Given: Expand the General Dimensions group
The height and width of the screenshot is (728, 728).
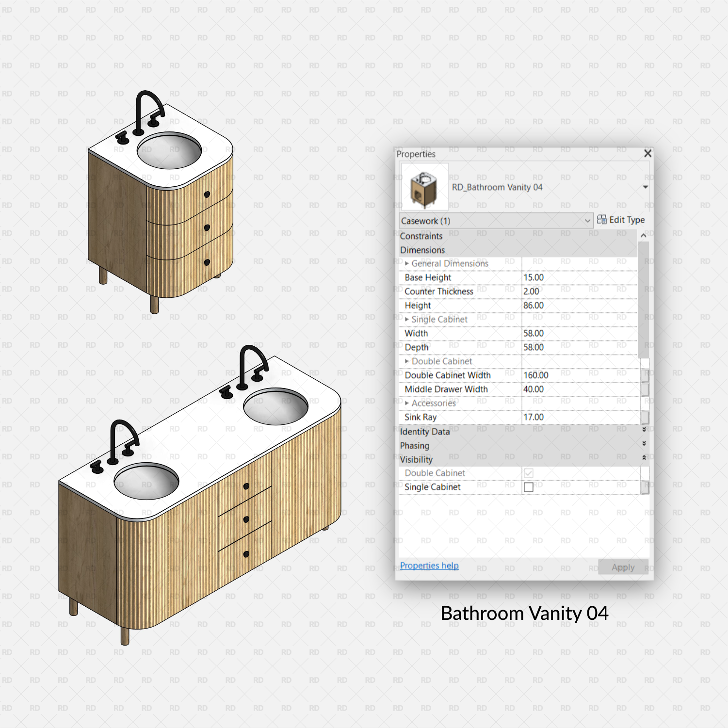Looking at the screenshot, I should [406, 263].
